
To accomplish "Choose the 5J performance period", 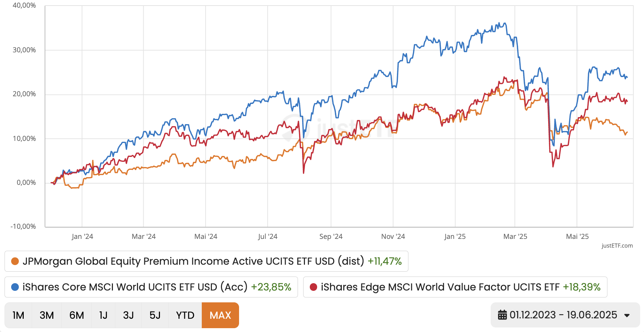I will point(155,315).
